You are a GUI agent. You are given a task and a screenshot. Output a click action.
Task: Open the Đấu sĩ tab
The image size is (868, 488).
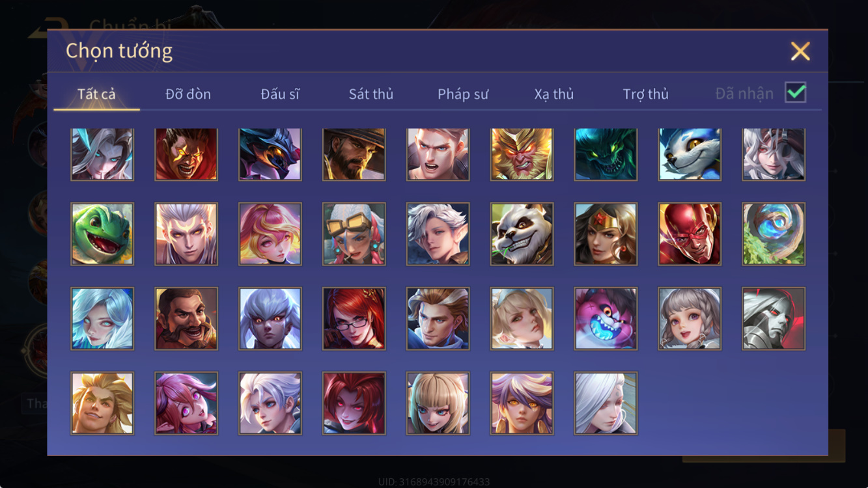tap(280, 94)
